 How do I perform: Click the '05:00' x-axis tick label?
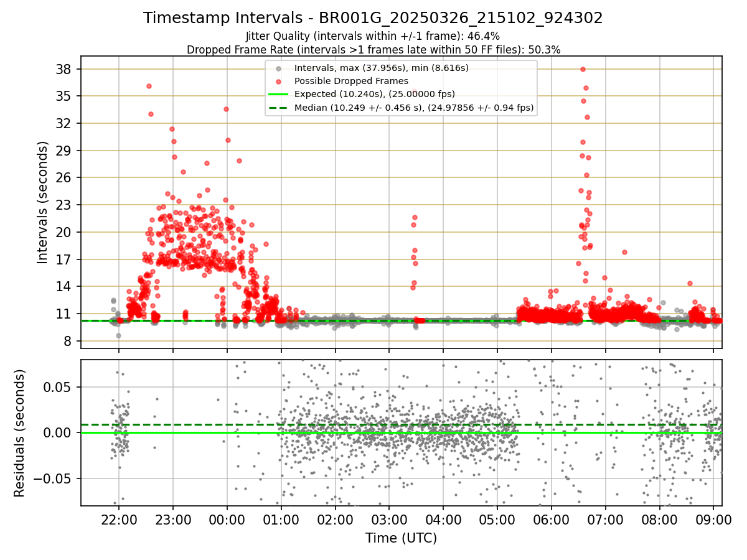coord(497,520)
